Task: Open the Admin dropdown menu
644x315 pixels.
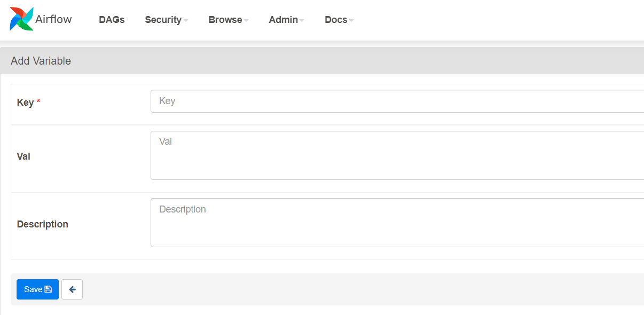Action: [282, 20]
